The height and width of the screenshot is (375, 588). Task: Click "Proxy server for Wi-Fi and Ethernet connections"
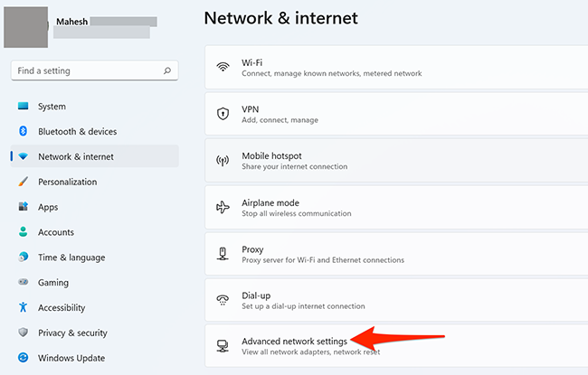point(323,259)
